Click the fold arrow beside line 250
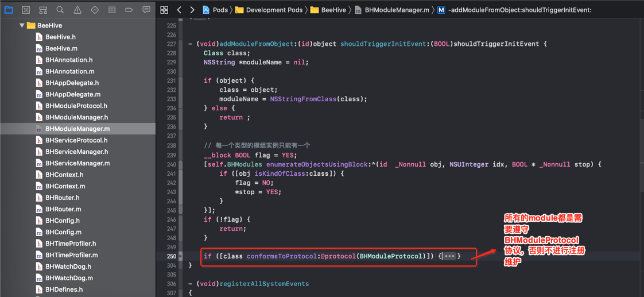 pyautogui.click(x=181, y=256)
